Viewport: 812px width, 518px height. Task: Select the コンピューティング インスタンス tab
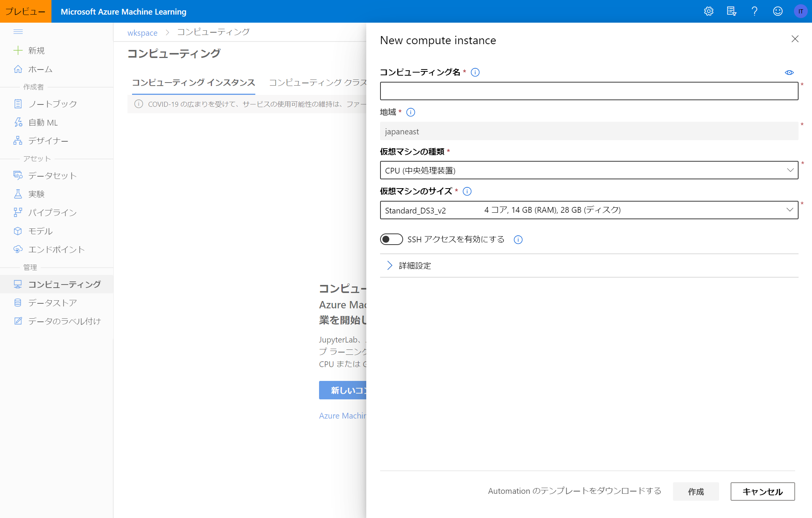coord(193,83)
